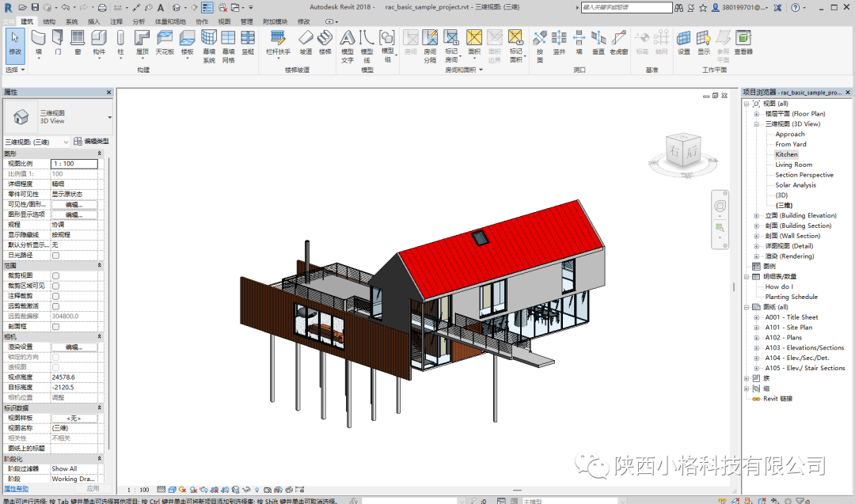Save the project from the quick access toolbar

pyautogui.click(x=35, y=8)
